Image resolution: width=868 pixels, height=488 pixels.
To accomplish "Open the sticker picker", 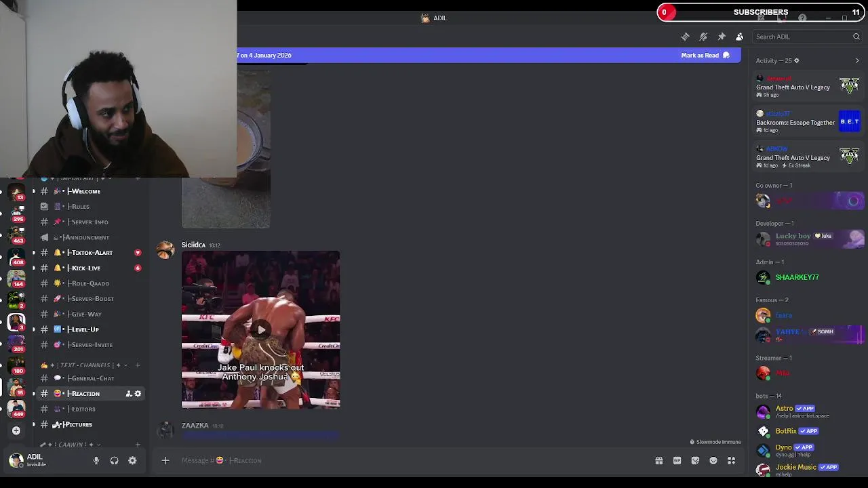I will coord(695,460).
